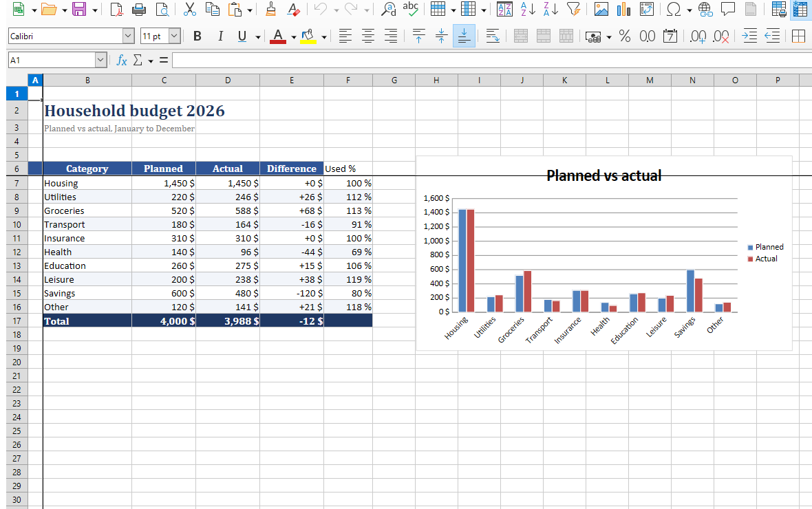This screenshot has width=812, height=509.
Task: Align text right
Action: 390,36
